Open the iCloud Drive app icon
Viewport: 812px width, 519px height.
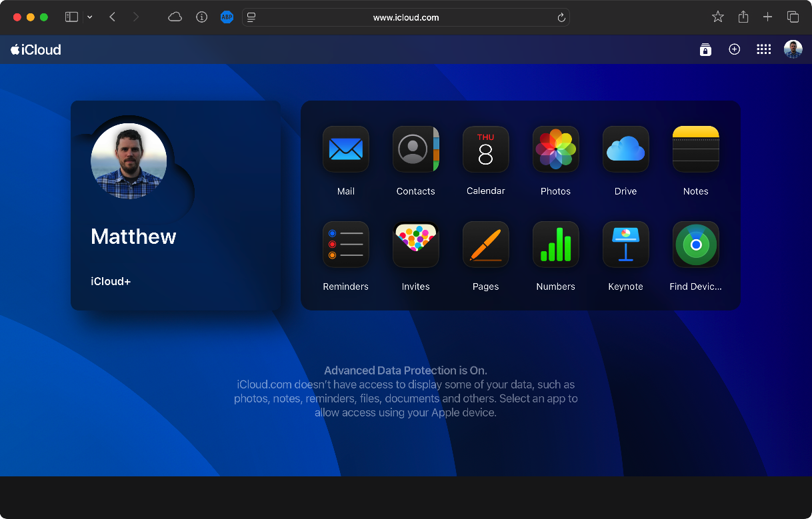(625, 149)
